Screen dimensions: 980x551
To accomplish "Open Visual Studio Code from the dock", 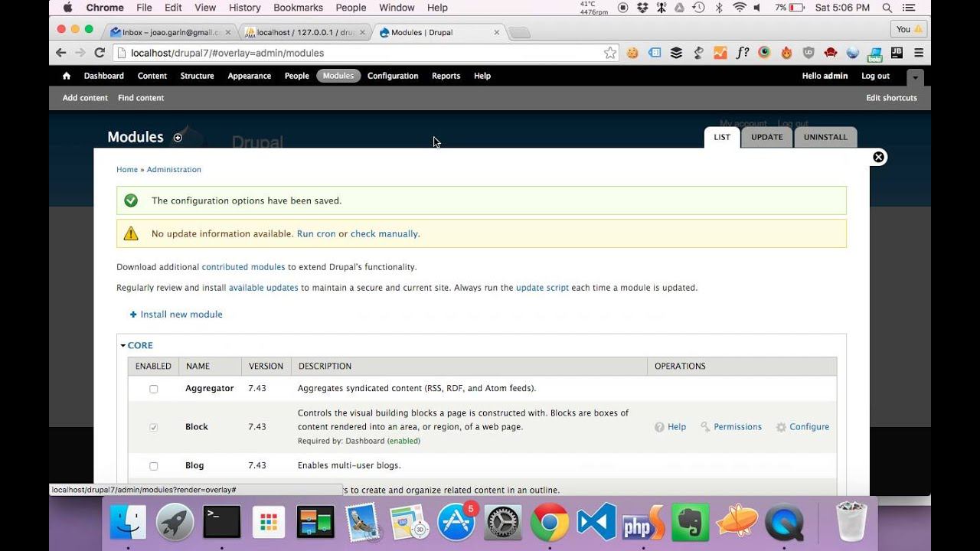I will (x=597, y=522).
